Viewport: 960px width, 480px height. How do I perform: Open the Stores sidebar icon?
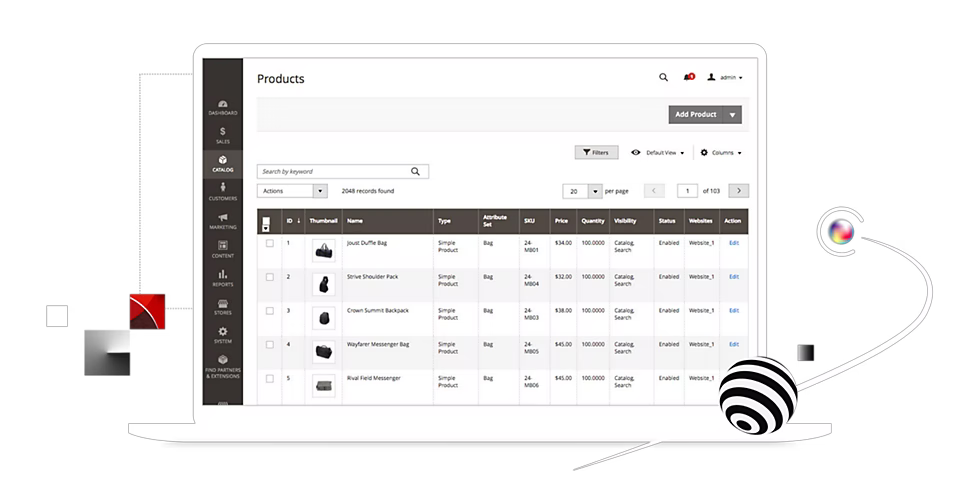[x=222, y=306]
